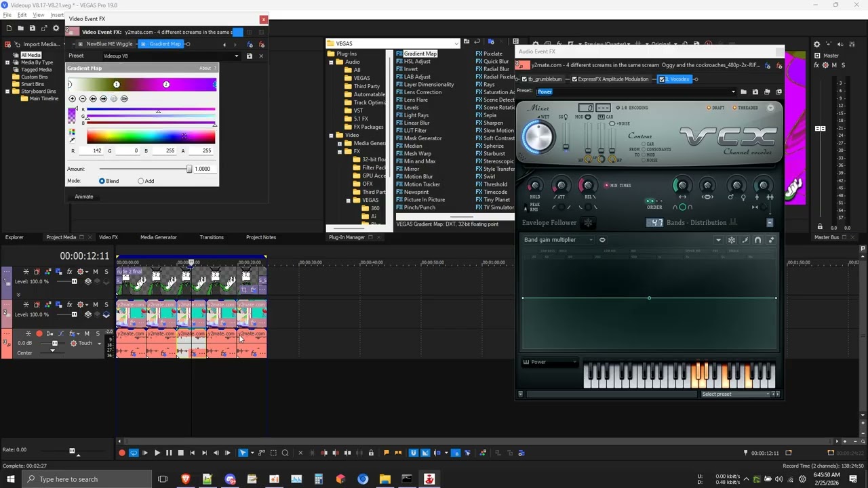Toggle MIN TIMES in Vocodex envelope follower

point(617,185)
